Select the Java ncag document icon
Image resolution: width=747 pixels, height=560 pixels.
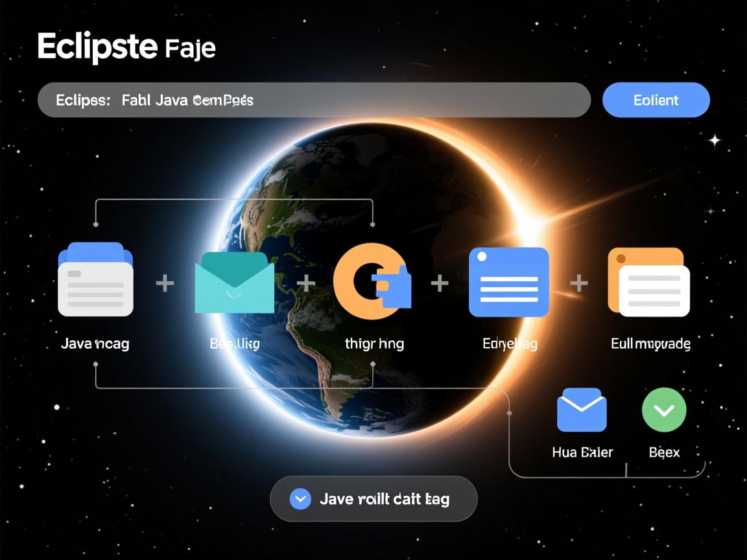[95, 280]
